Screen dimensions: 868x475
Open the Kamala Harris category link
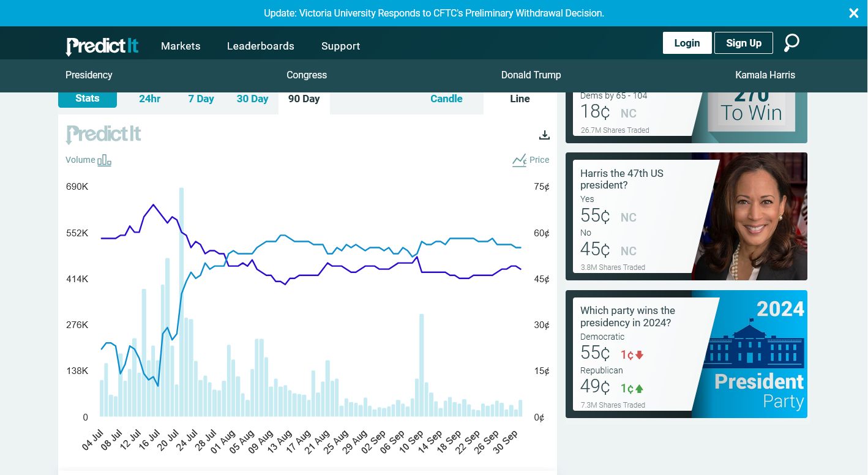pos(765,75)
